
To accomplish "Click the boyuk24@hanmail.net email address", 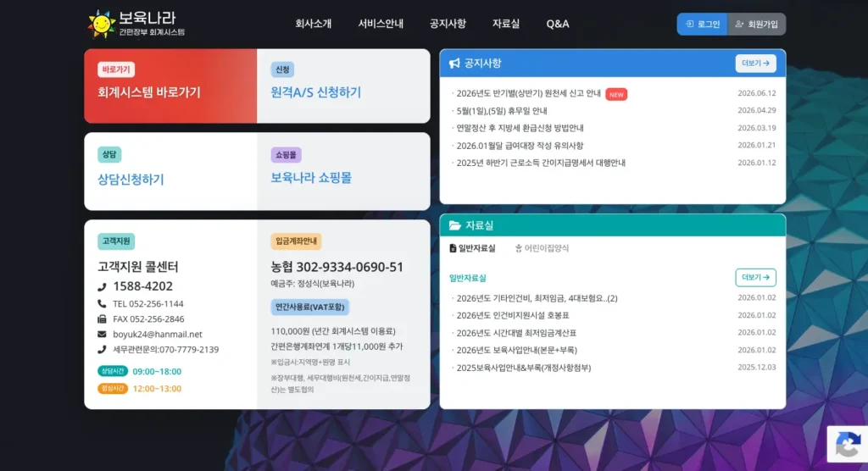I will click(x=157, y=335).
